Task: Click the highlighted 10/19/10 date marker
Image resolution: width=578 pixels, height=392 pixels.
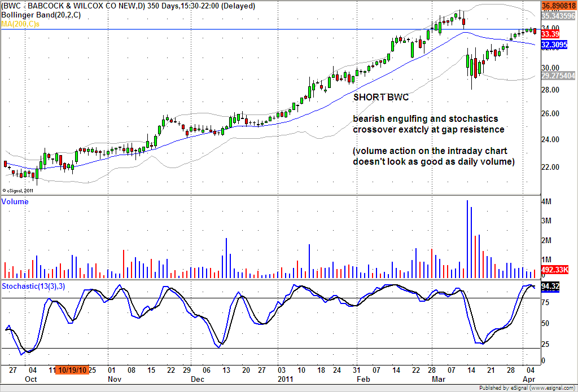Action: click(x=72, y=370)
